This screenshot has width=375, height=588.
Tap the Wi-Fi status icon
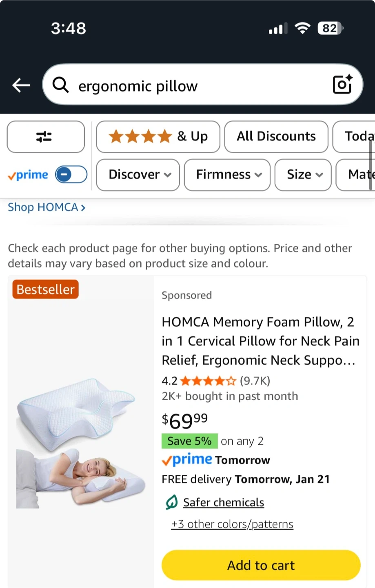302,28
